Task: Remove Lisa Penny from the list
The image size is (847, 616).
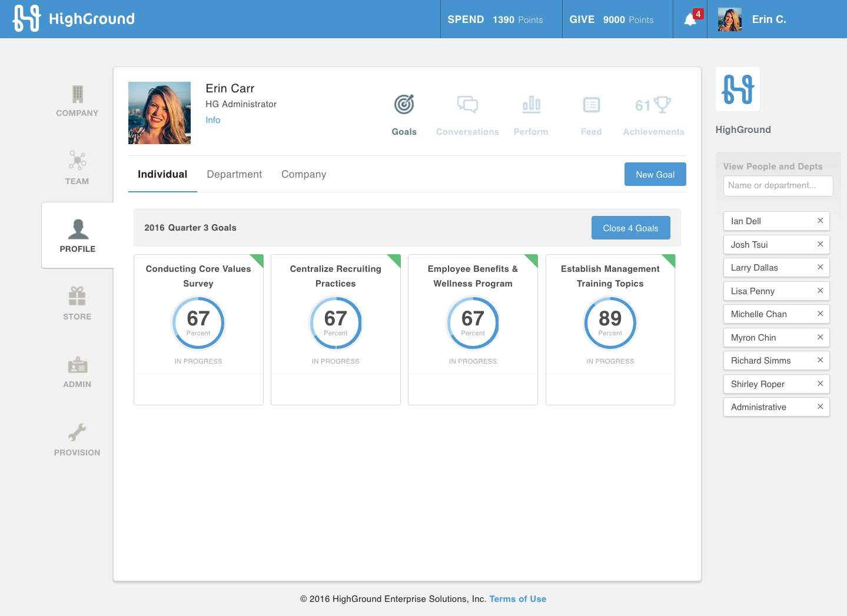Action: [820, 291]
